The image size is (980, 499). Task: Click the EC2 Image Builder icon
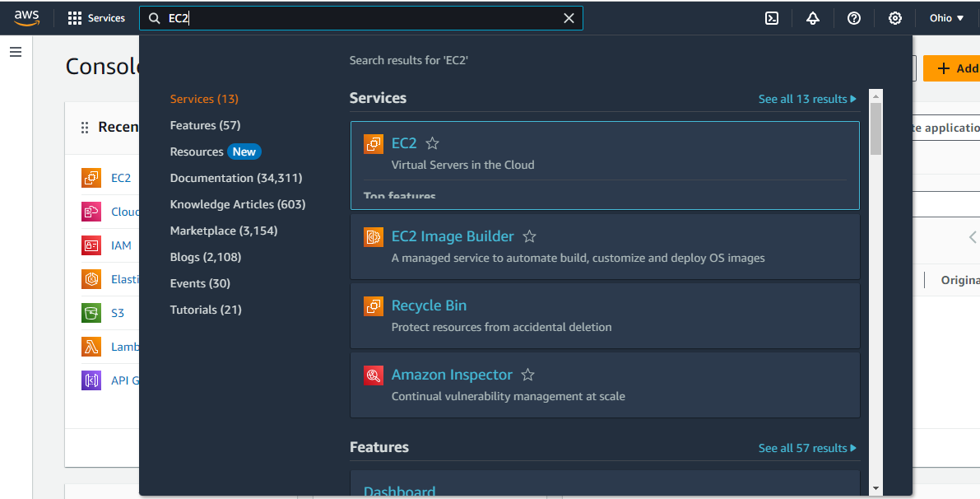click(x=374, y=237)
